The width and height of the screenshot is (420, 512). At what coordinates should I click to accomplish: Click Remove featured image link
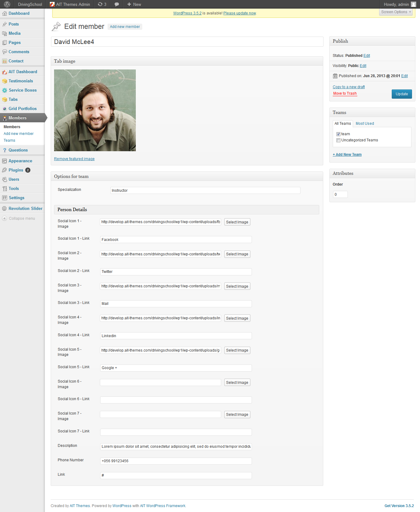74,159
